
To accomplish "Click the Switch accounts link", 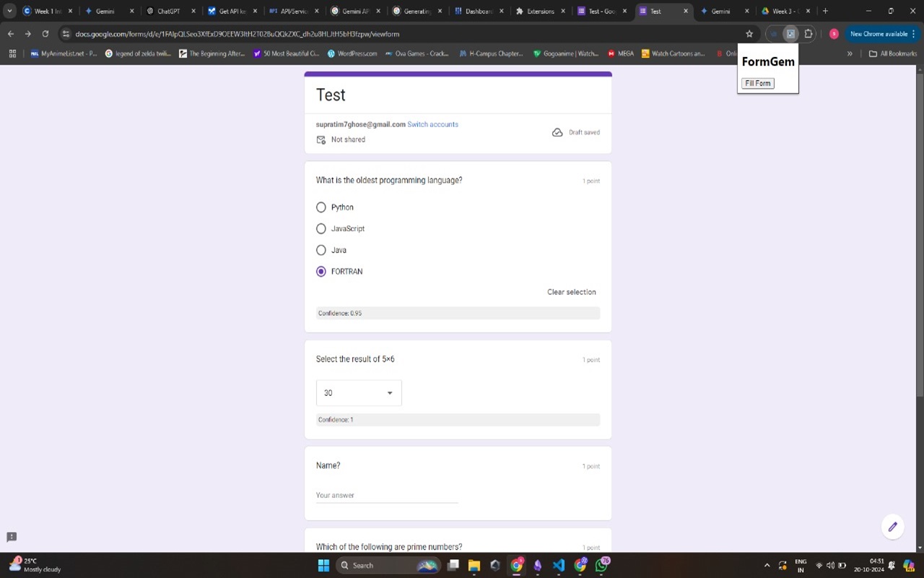I will tap(432, 124).
